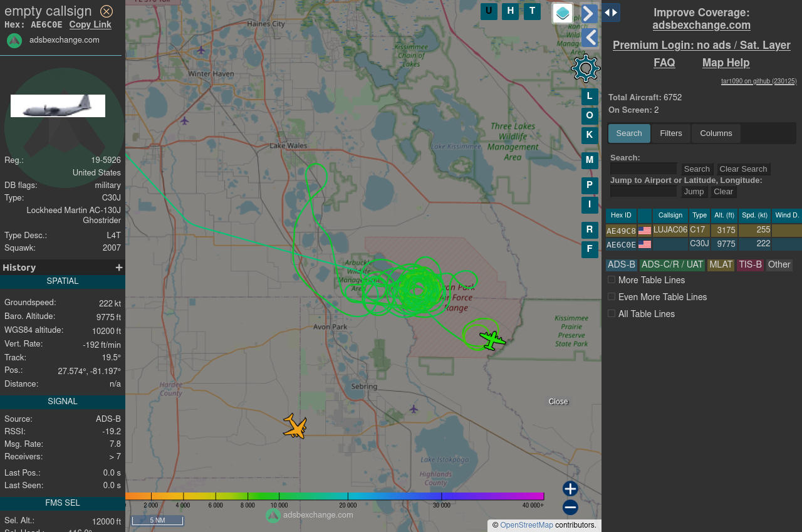Click the Clear Search button

click(743, 169)
